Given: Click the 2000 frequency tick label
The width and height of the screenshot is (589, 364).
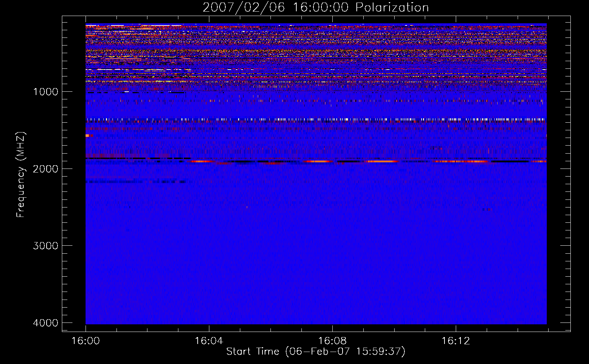Looking at the screenshot, I should pos(46,169).
